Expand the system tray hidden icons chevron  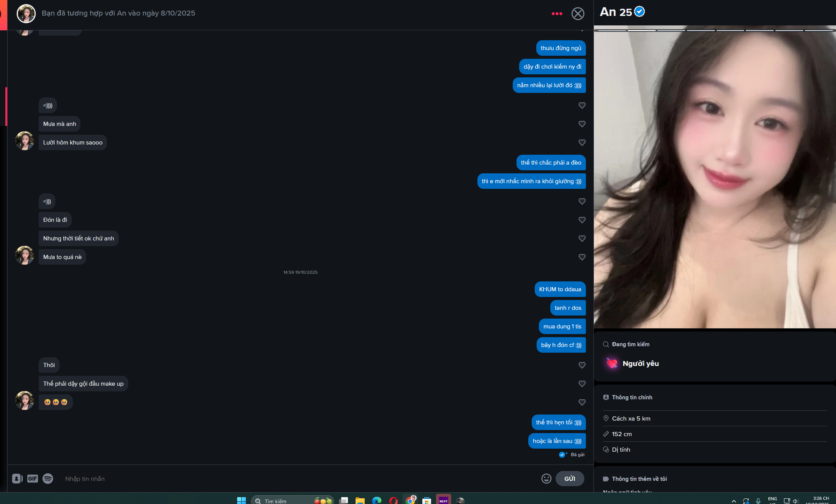point(734,501)
